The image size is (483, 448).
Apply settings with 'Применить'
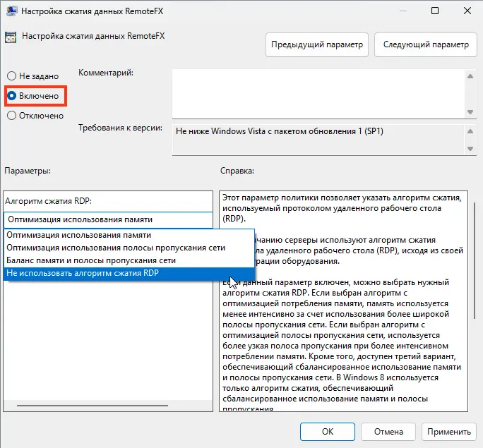click(x=449, y=431)
